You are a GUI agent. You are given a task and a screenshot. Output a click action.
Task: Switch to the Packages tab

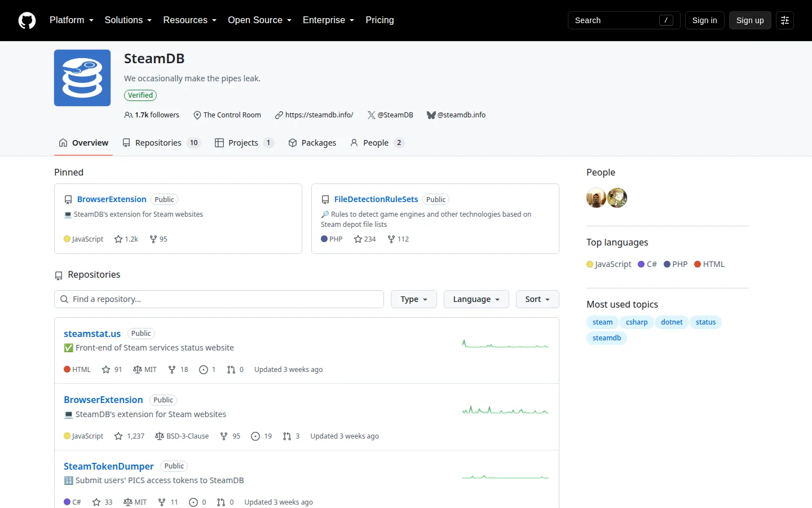[312, 143]
